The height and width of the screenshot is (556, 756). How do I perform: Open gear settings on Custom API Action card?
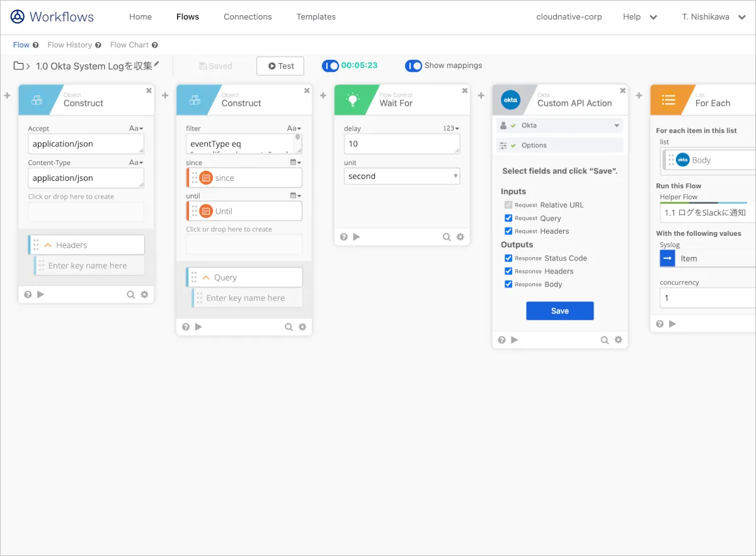(619, 340)
